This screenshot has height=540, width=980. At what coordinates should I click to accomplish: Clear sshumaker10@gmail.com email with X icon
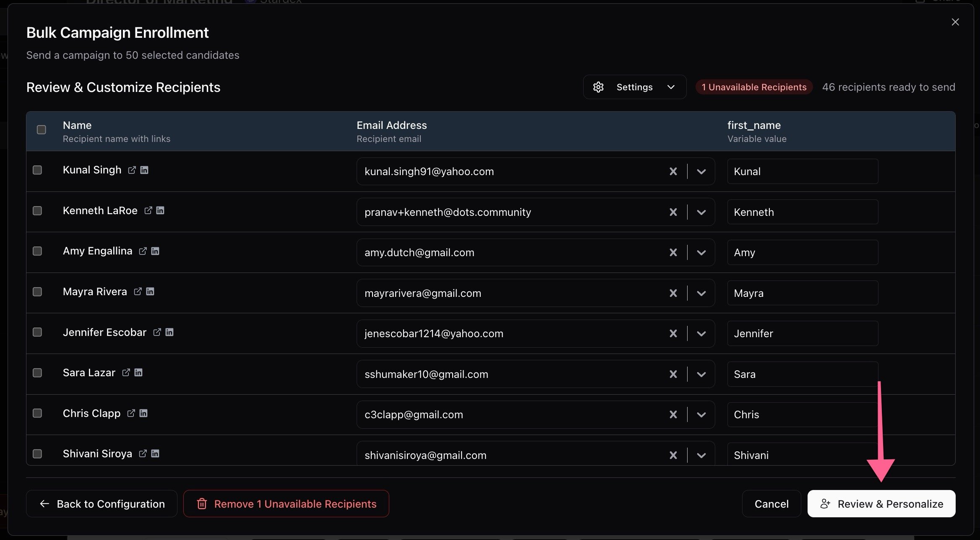click(673, 374)
